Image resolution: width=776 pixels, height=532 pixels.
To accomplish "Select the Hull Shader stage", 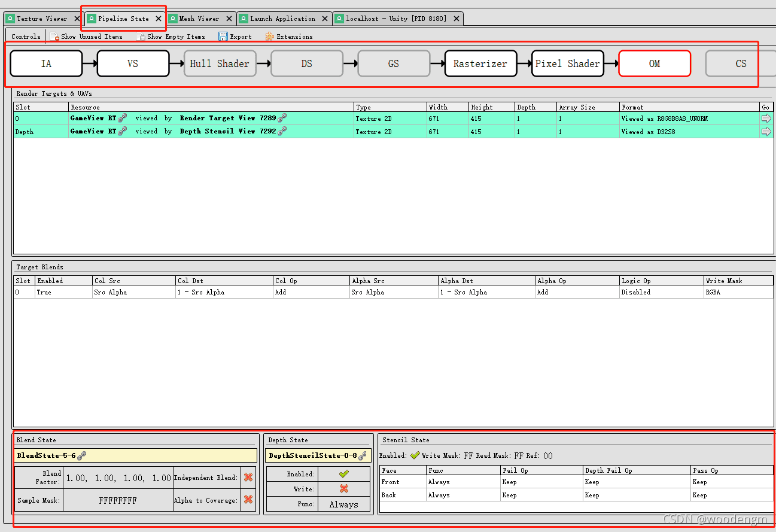I will 220,63.
